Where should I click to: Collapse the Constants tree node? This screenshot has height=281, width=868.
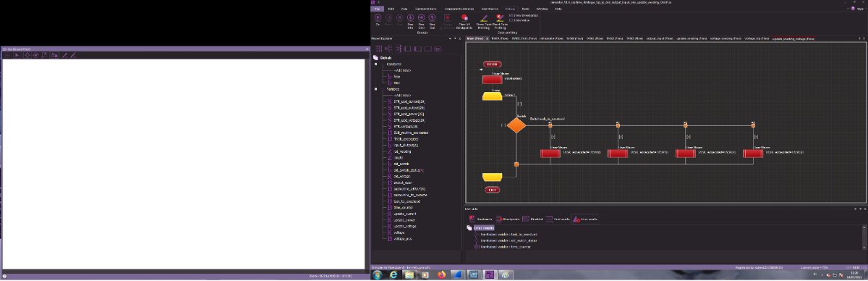coord(375,64)
